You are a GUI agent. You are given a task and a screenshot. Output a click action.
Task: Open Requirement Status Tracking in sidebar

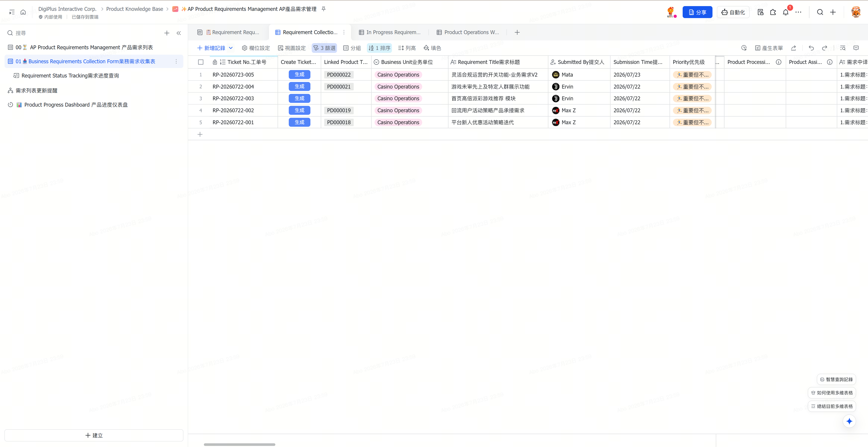(x=94, y=76)
